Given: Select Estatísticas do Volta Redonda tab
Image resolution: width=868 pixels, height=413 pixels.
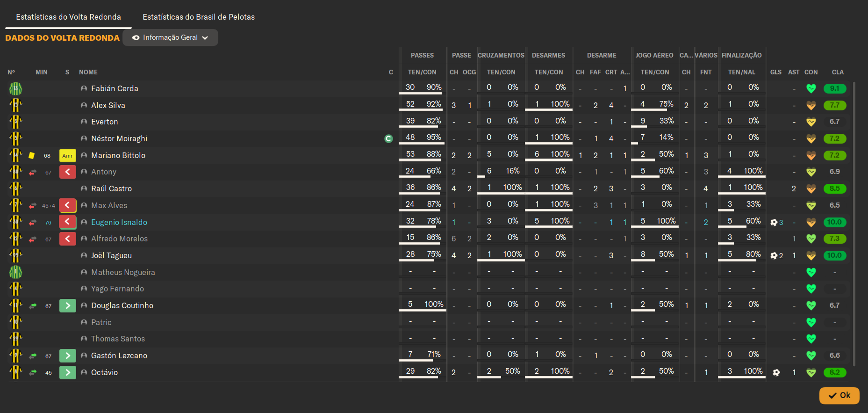Looking at the screenshot, I should (x=68, y=17).
